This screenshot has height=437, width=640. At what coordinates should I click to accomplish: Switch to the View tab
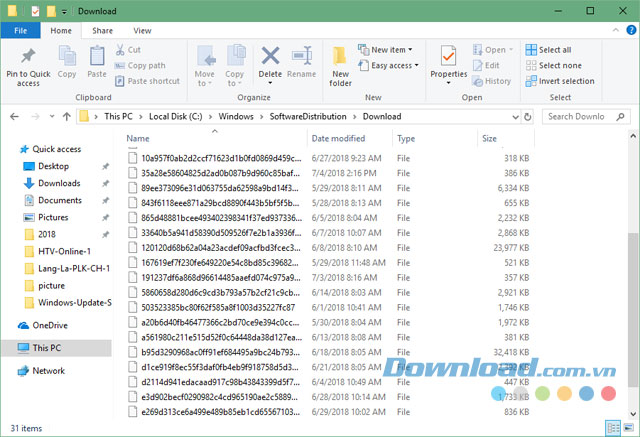coord(142,31)
